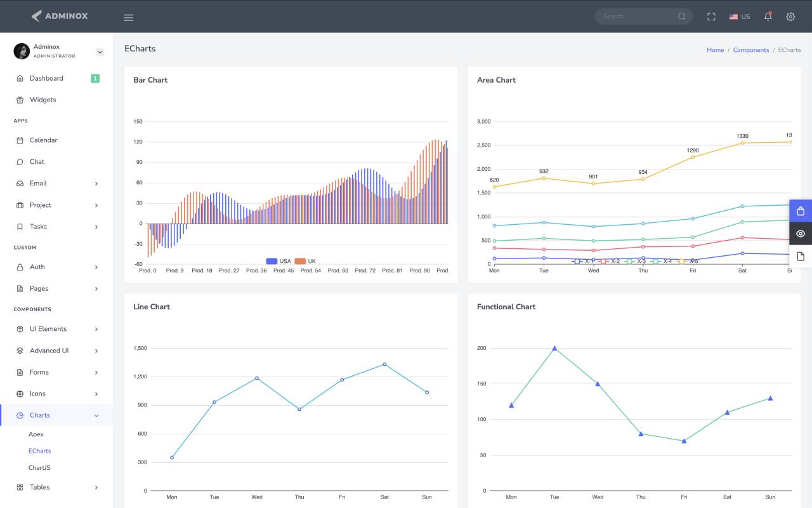Select the ChartJS submenu item
Viewport: 812px width, 508px height.
[x=39, y=468]
